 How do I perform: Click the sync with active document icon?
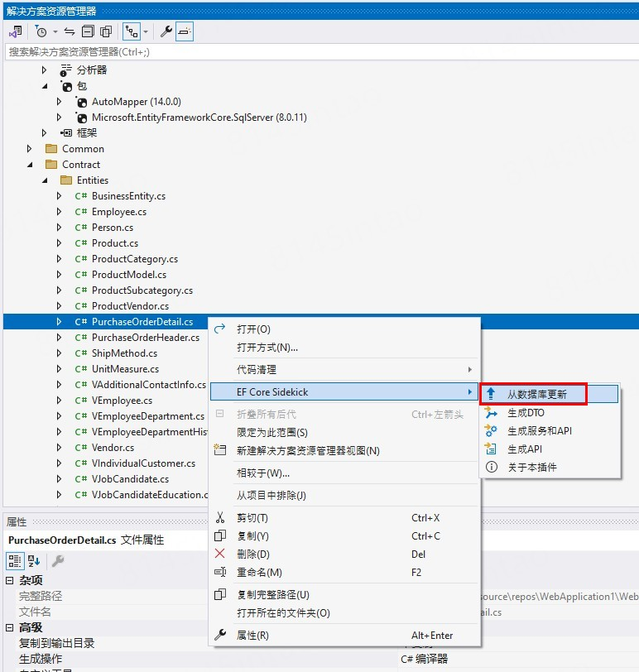coord(70,31)
